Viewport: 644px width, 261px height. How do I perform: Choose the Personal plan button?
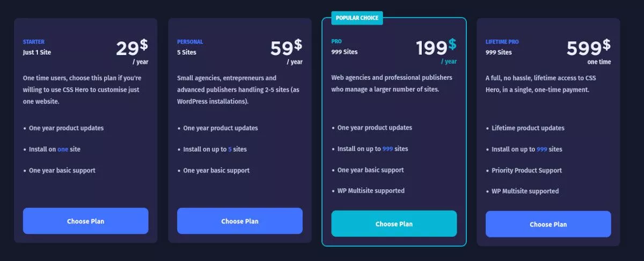[x=240, y=221]
